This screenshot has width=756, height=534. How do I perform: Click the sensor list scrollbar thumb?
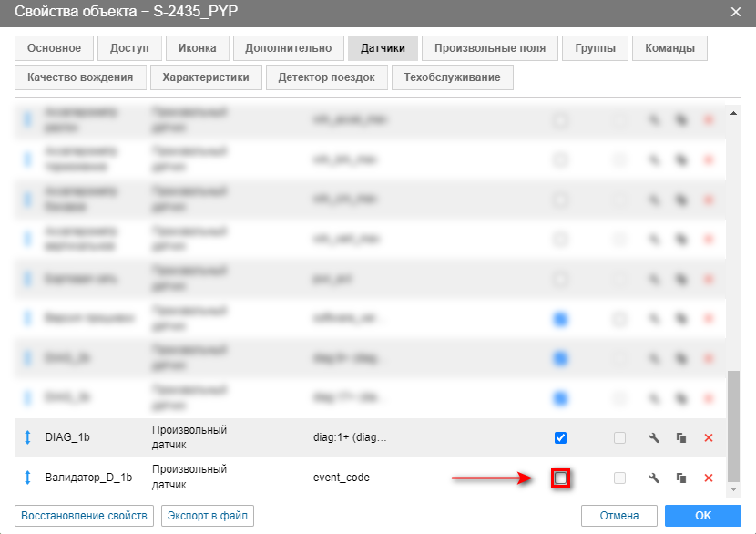[733, 426]
